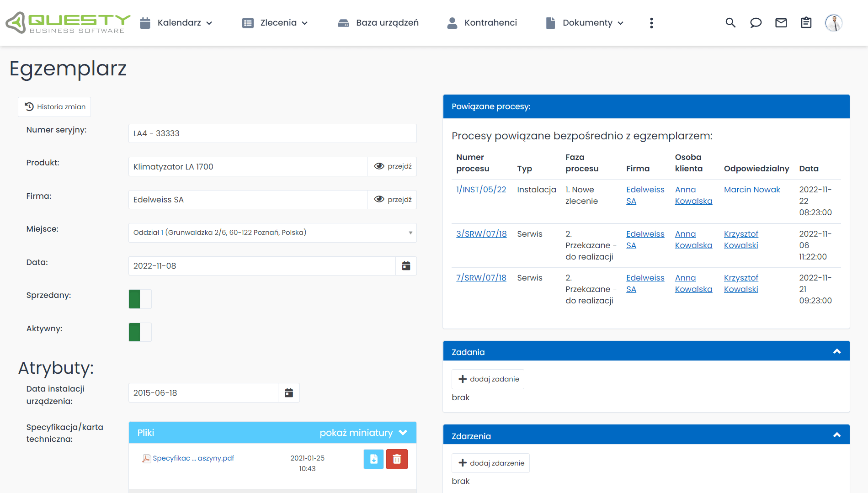Expand the Zlecenia menu chevron
Image resolution: width=868 pixels, height=493 pixels.
[305, 23]
